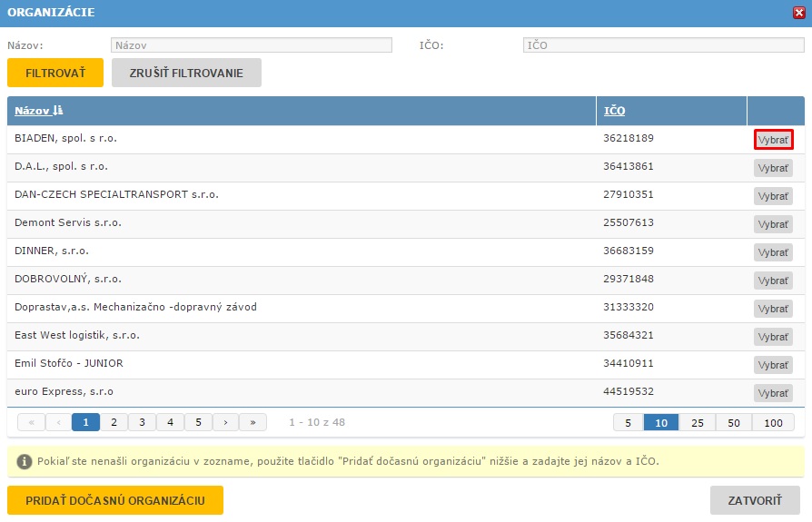Choose Vybrať for DINNER, s.r.o.
Screen dimensions: 812x522
[773, 252]
